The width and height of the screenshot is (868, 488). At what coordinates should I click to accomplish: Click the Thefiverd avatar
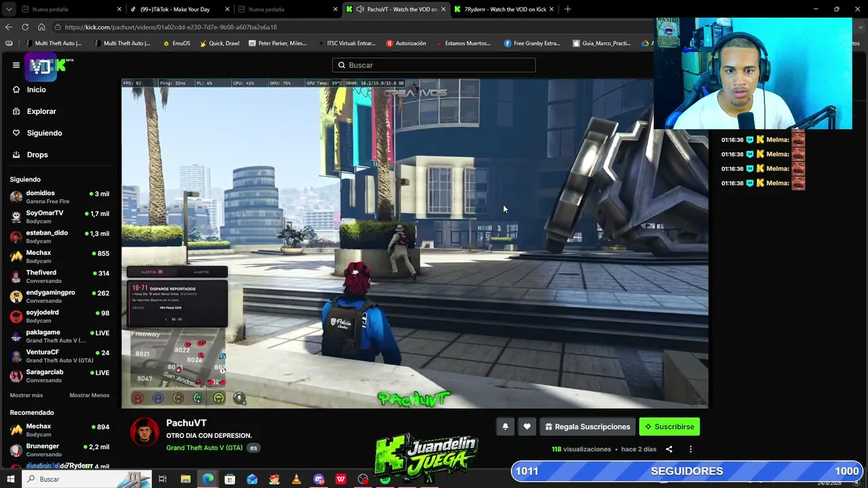pos(16,277)
